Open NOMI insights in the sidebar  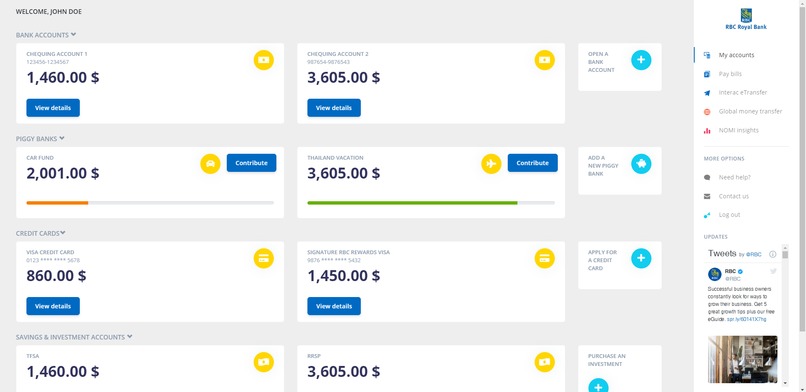[x=739, y=130]
